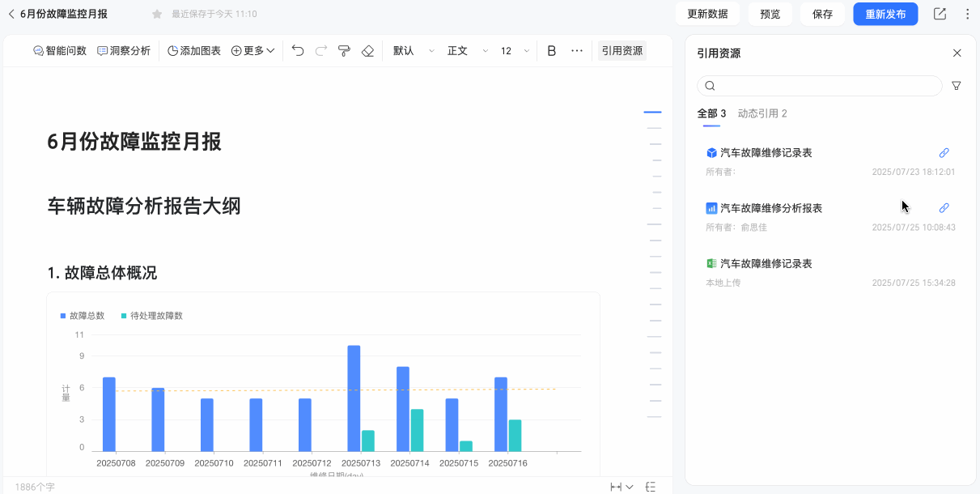Click 添加图表 to insert chart
This screenshot has height=494, width=980.
(194, 50)
